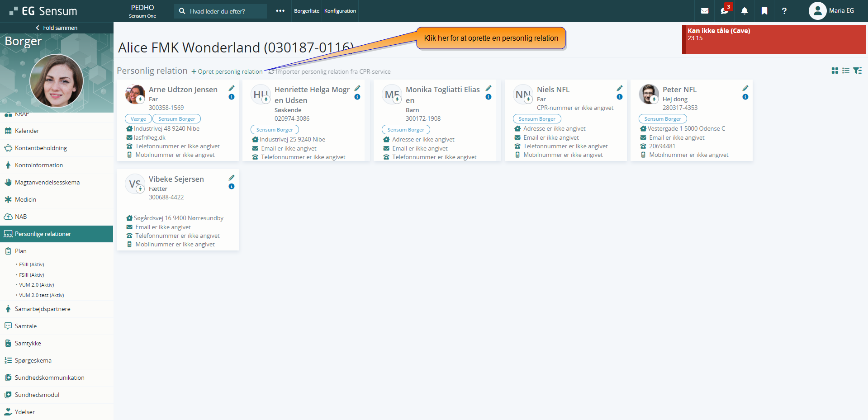Select Medicin in the sidebar

[25, 199]
